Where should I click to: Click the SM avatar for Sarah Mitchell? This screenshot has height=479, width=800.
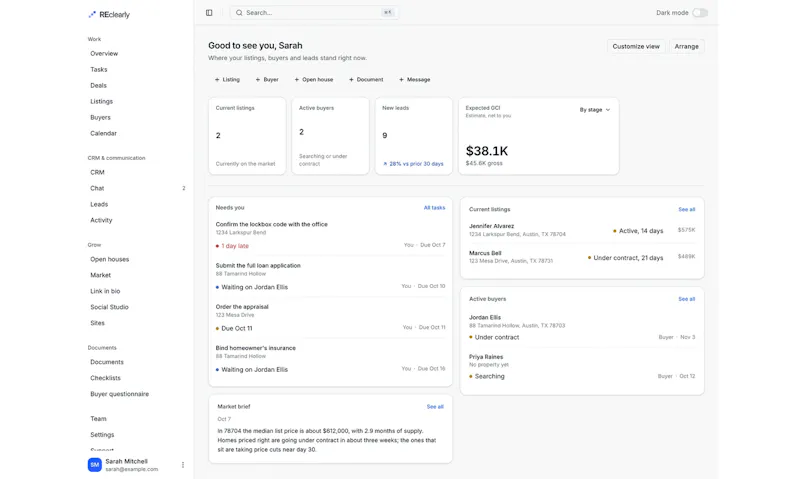pos(94,465)
